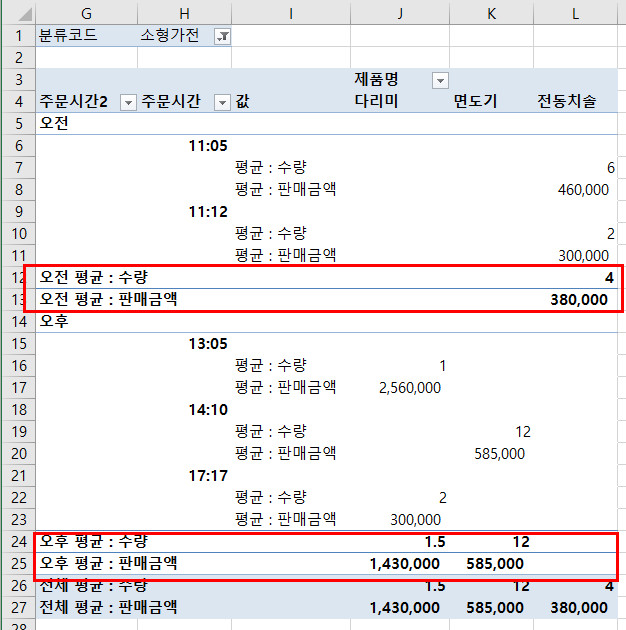Select column G header
The image size is (626, 630).
(86, 11)
